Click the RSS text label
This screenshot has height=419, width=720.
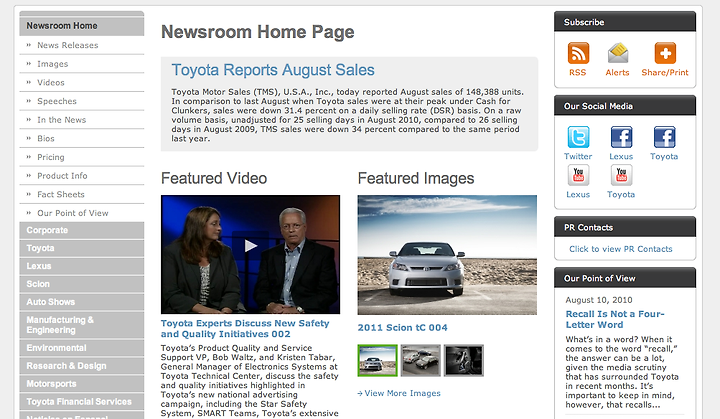[578, 73]
